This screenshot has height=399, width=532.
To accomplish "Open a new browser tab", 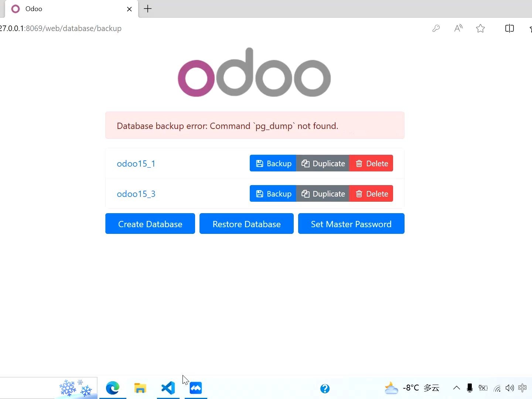I will (x=148, y=9).
